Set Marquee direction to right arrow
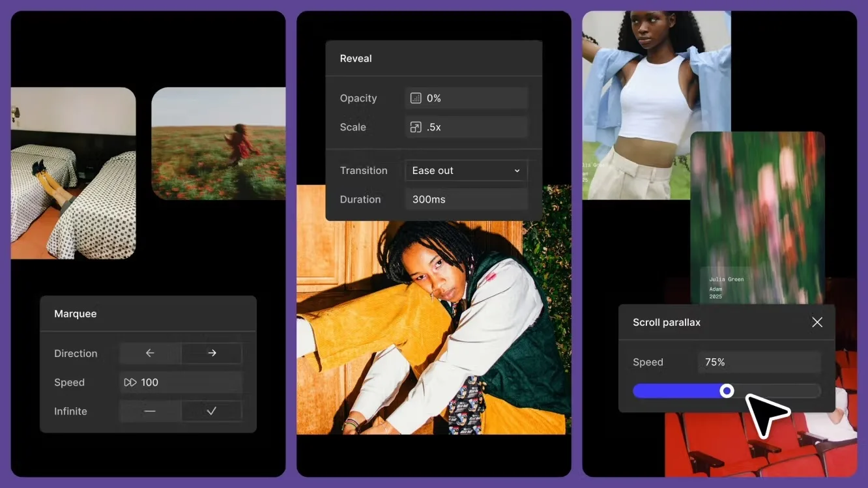 pos(212,353)
